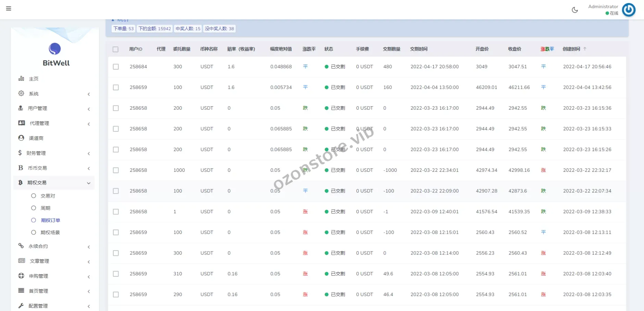
Task: Check the row for user 258684
Action: tap(116, 67)
